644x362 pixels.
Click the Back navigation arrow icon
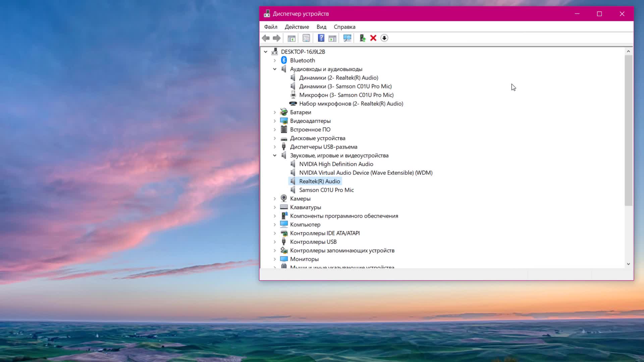266,38
